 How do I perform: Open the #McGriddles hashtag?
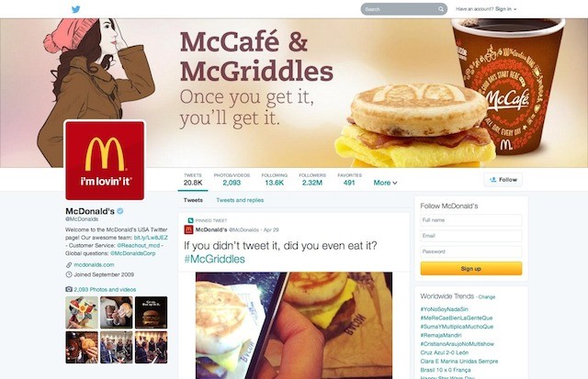point(214,259)
